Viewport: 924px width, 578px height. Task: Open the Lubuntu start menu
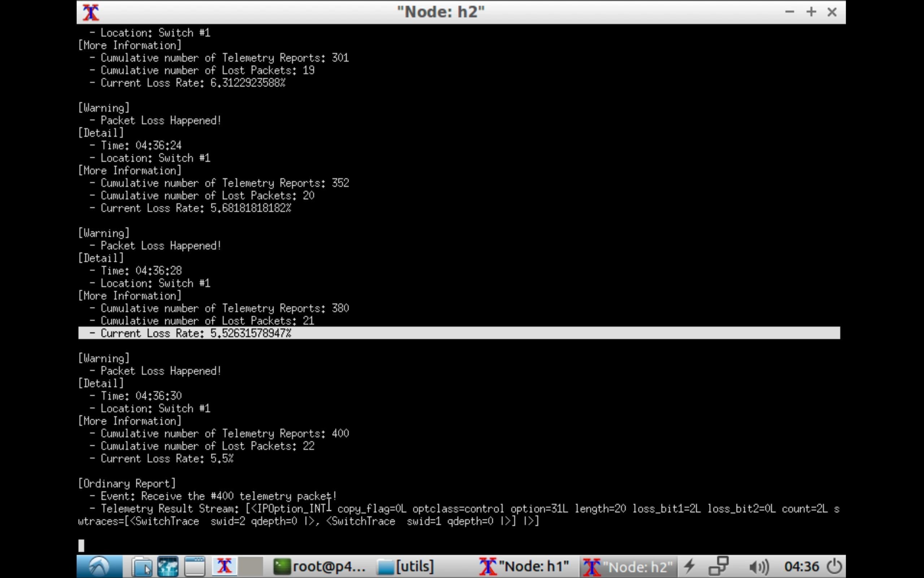pos(99,566)
